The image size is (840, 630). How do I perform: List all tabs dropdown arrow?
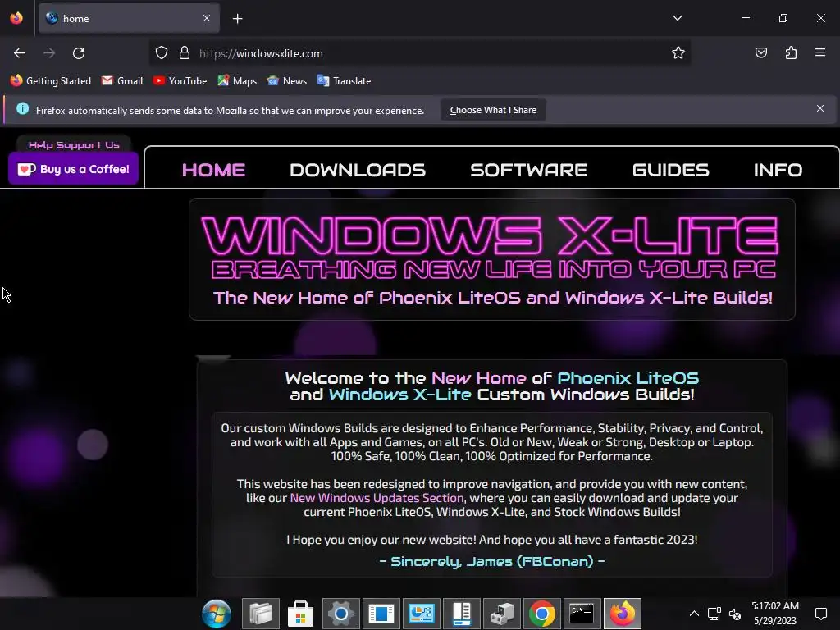coord(677,18)
